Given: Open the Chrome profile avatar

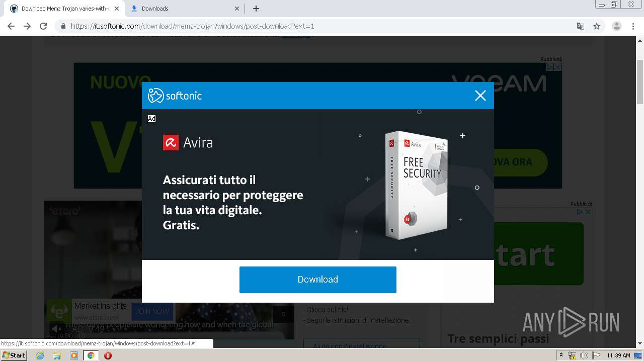Looking at the screenshot, I should point(617,26).
